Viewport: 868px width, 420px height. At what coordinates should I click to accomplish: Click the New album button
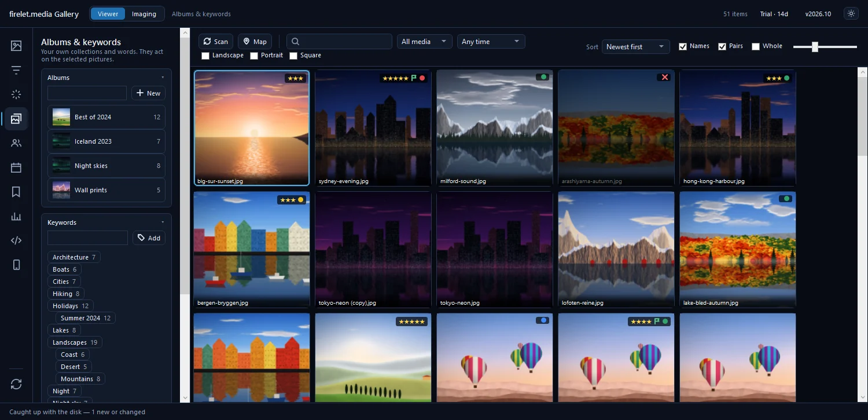point(148,93)
